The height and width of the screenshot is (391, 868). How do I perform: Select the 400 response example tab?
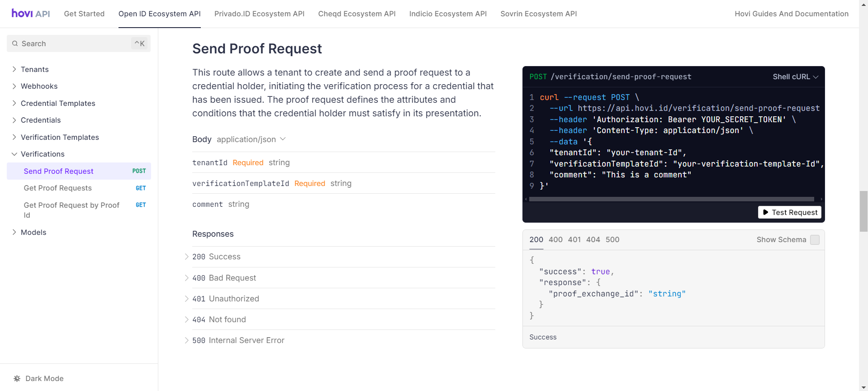click(x=555, y=240)
